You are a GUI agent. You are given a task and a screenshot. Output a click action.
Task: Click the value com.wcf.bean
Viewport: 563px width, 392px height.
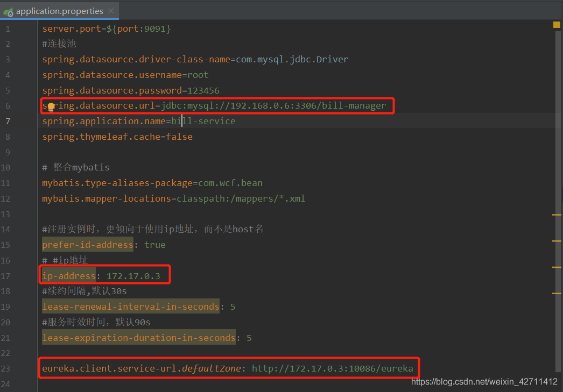[230, 183]
